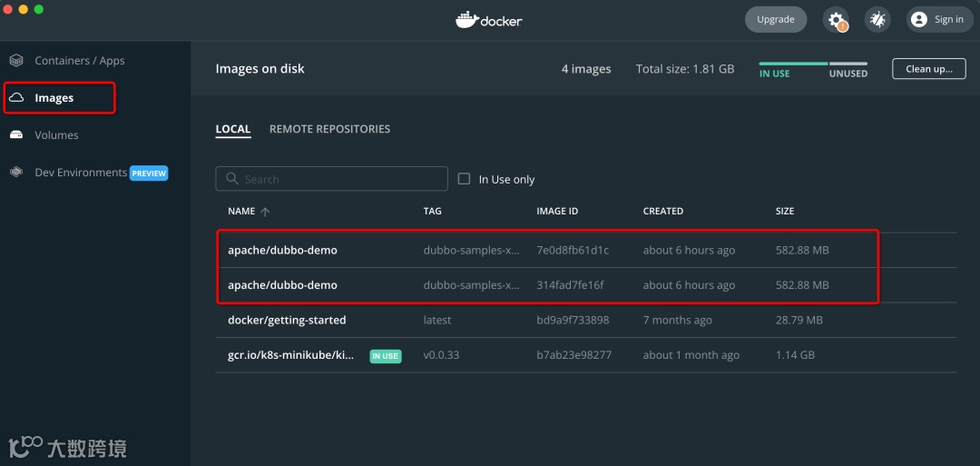Select the gcr.io/k8s-minikube image row

tap(585, 355)
